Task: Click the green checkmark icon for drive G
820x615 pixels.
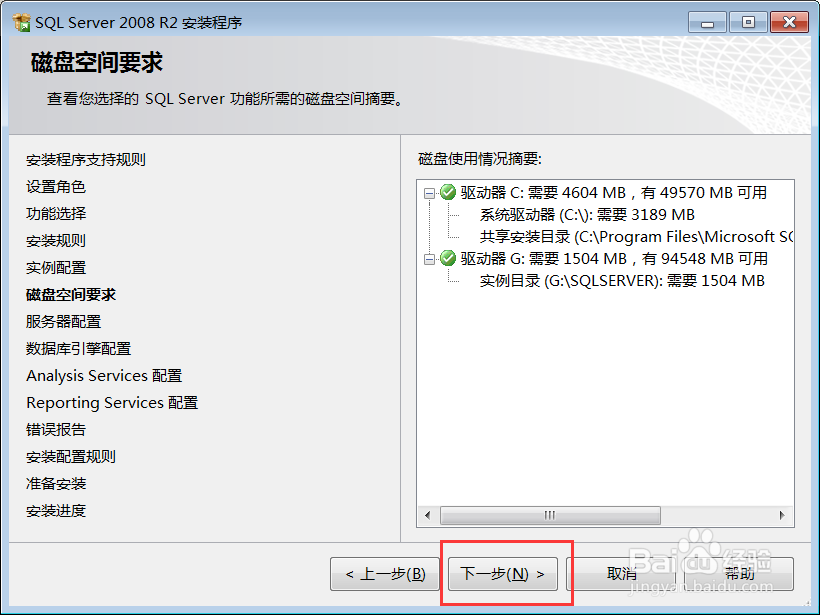Action: coord(448,258)
